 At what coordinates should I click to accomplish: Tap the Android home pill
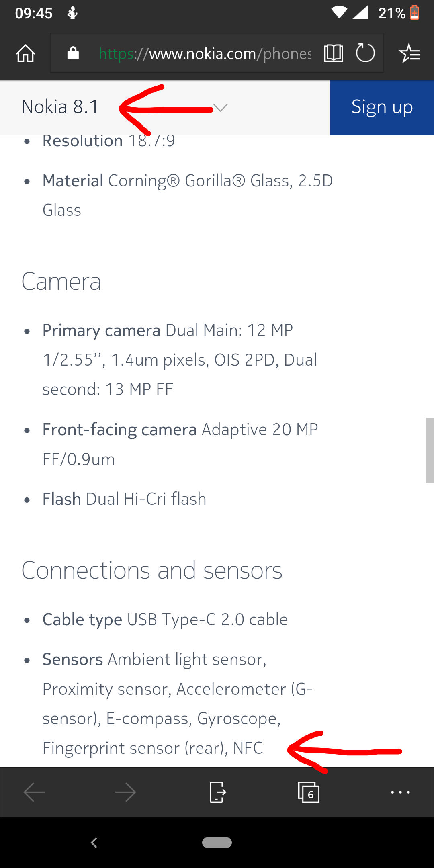(x=217, y=843)
